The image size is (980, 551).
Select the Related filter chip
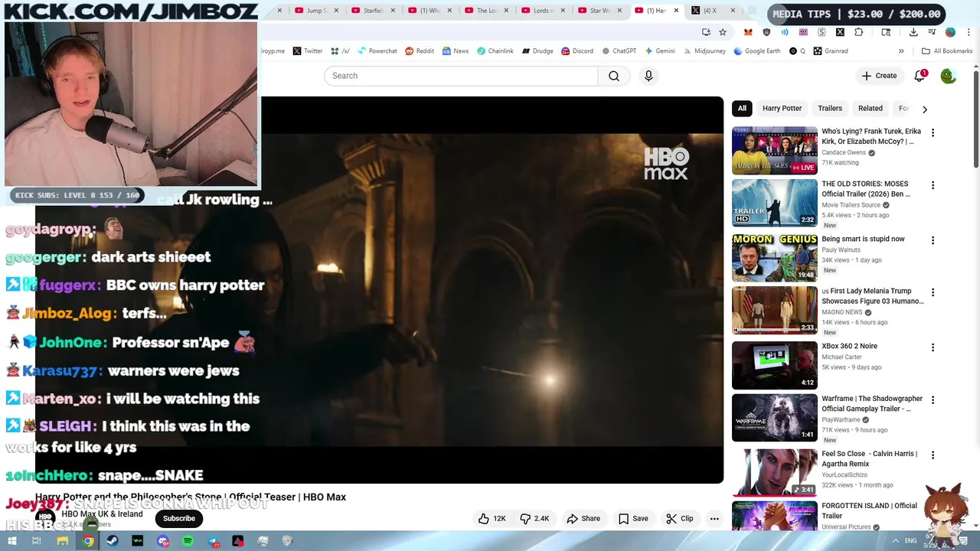(x=871, y=108)
